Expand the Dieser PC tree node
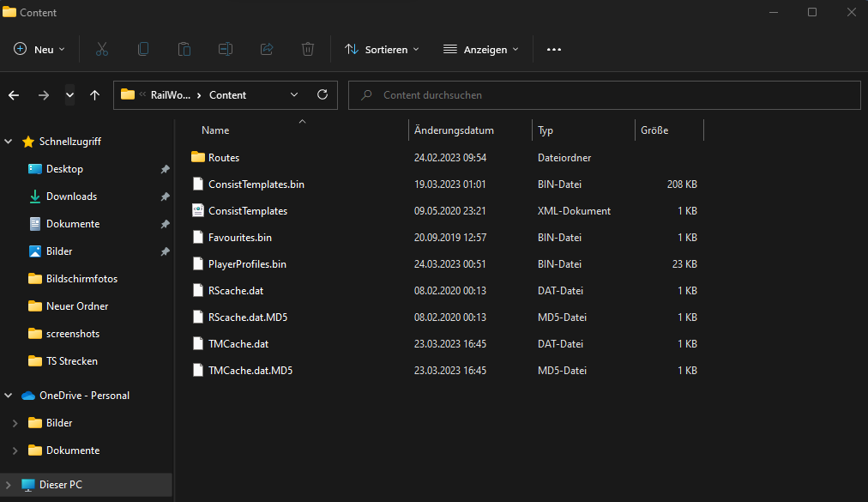The image size is (868, 502). (x=9, y=485)
